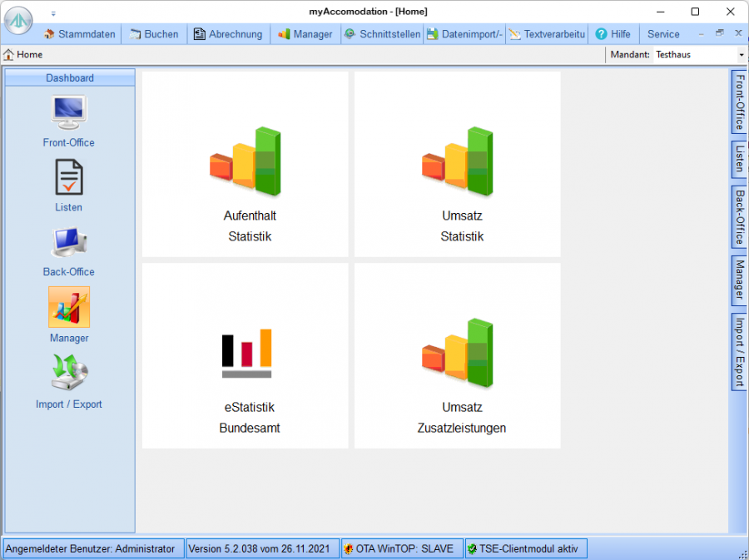
Task: Open the Schnittstellen menu
Action: click(383, 34)
